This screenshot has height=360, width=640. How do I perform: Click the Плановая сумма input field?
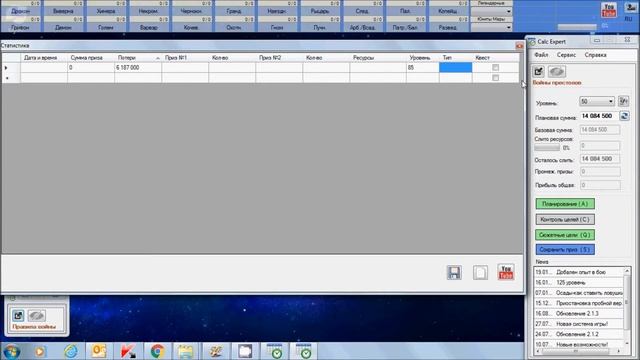pyautogui.click(x=599, y=116)
